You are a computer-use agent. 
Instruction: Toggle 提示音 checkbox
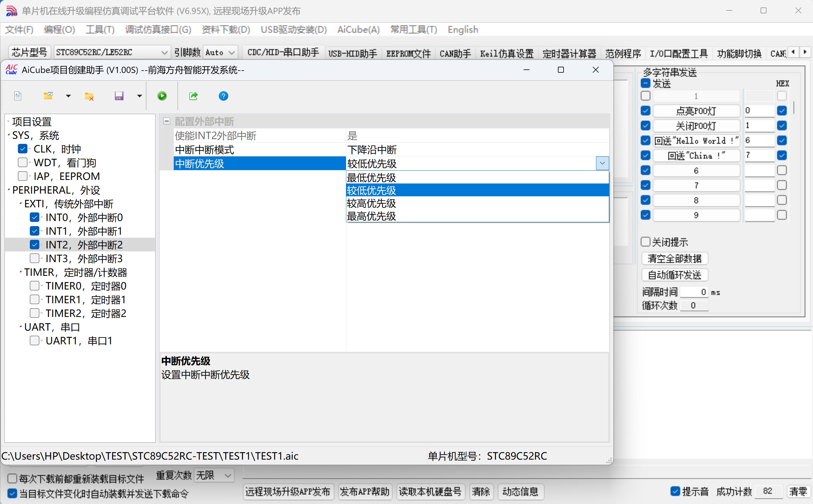[x=675, y=491]
